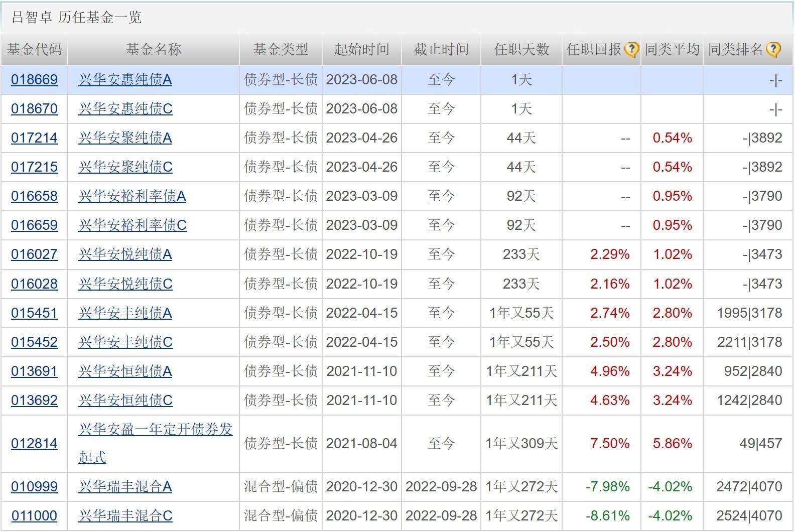
Task: Select the 7.50% return value
Action: tap(610, 444)
